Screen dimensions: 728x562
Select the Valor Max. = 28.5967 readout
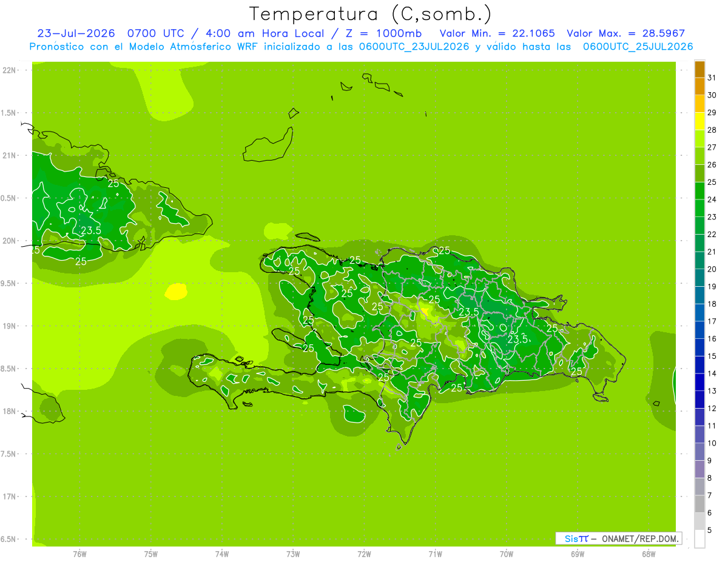pyautogui.click(x=625, y=33)
